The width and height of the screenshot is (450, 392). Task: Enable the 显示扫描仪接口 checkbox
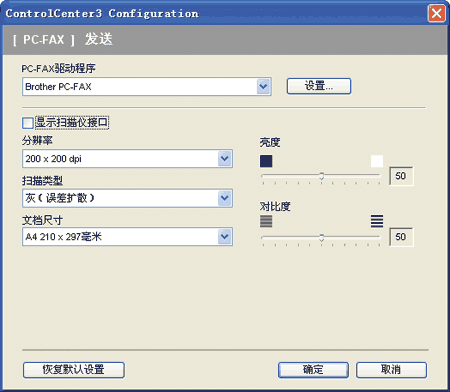pyautogui.click(x=28, y=123)
